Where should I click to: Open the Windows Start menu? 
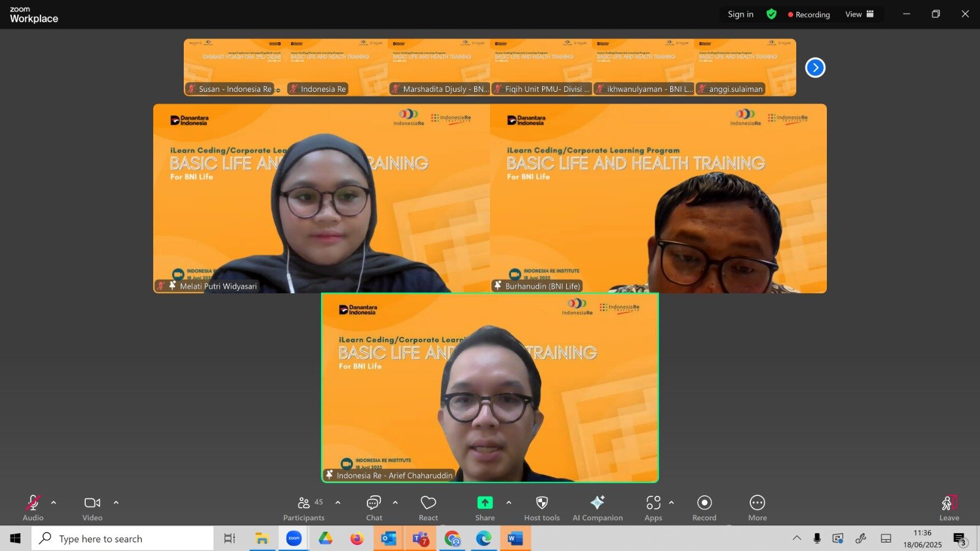point(15,538)
